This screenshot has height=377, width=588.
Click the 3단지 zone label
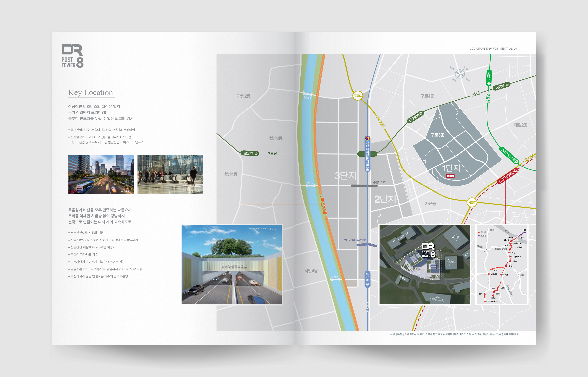(345, 175)
